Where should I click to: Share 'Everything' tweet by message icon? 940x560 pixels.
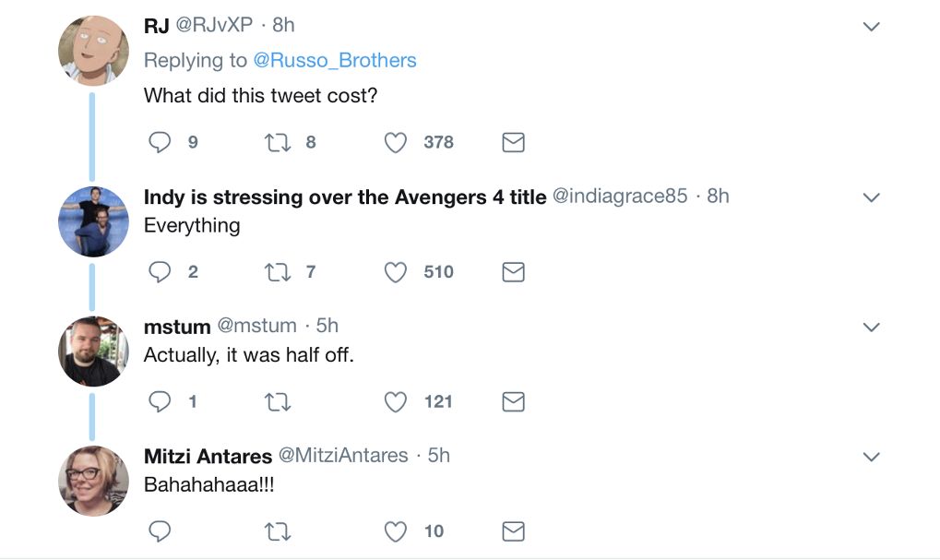[513, 271]
